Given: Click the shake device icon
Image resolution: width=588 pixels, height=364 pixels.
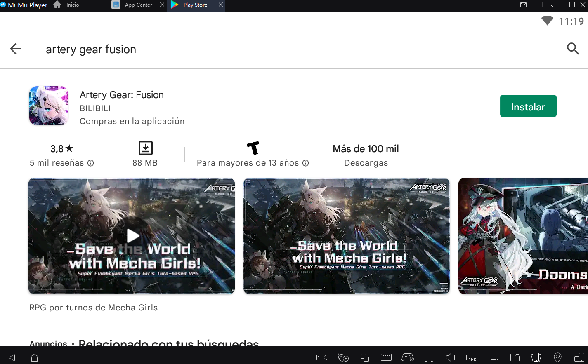Looking at the screenshot, I should [x=536, y=357].
